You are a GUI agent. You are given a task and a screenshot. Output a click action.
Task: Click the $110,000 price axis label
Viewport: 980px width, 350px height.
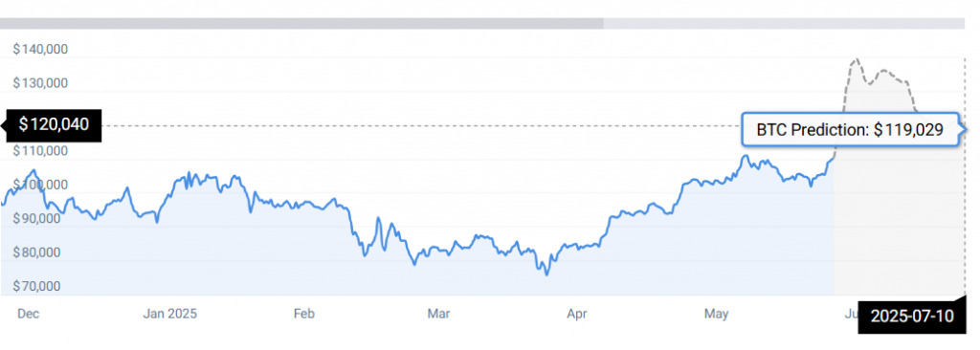click(x=40, y=151)
